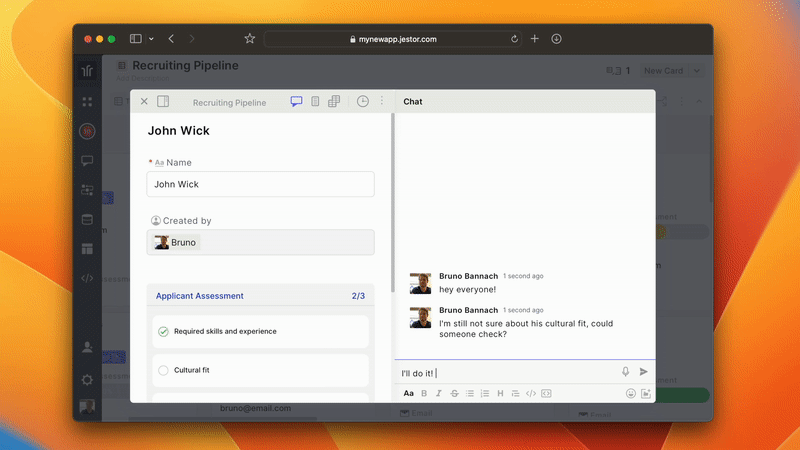Image resolution: width=800 pixels, height=450 pixels.
Task: Click the Name input field
Action: point(261,184)
